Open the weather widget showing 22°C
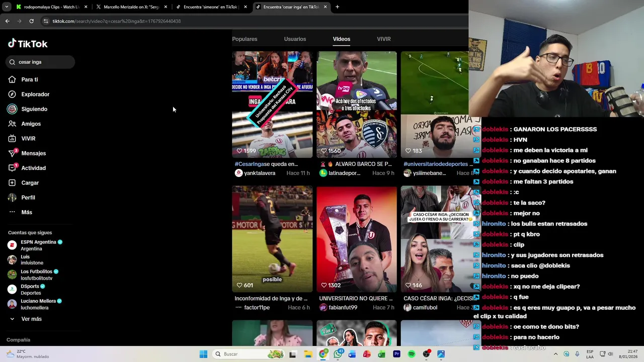The height and width of the screenshot is (362, 644). (x=28, y=354)
